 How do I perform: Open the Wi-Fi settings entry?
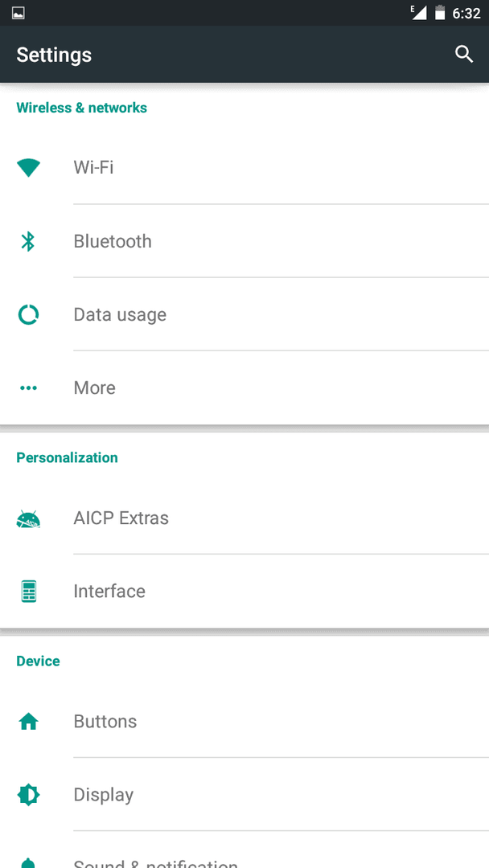tap(244, 167)
